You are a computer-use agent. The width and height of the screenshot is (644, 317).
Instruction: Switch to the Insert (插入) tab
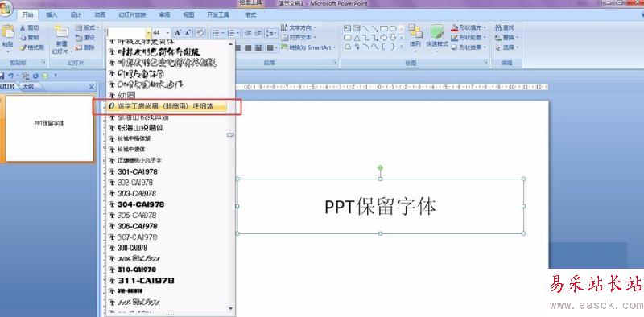pyautogui.click(x=52, y=15)
